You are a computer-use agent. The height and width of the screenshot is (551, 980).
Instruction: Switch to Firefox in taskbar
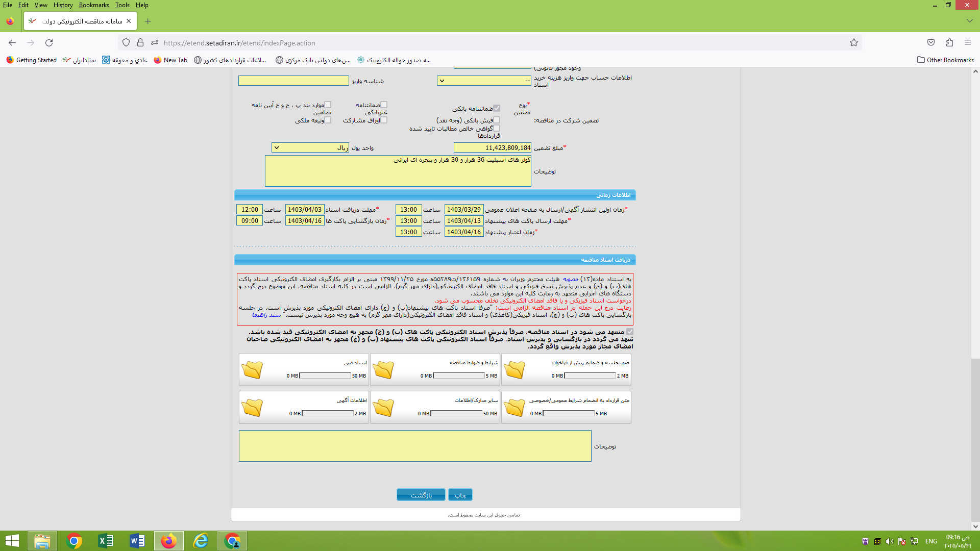click(169, 541)
